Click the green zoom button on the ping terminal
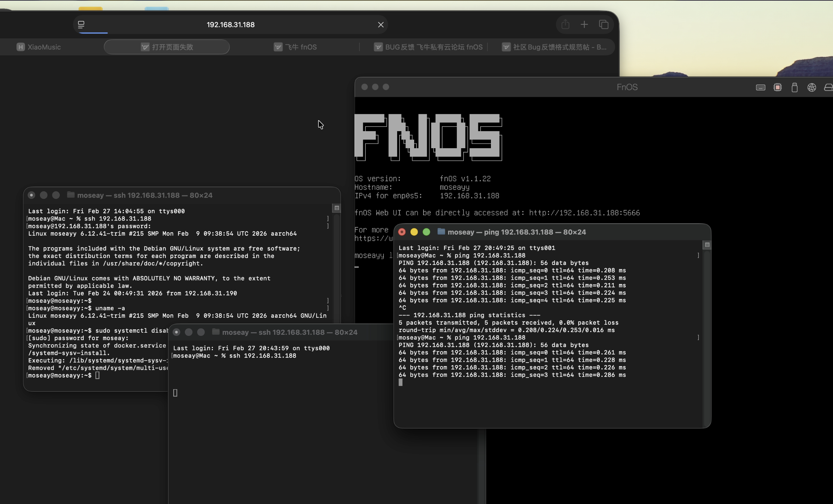The height and width of the screenshot is (504, 833). 426,232
